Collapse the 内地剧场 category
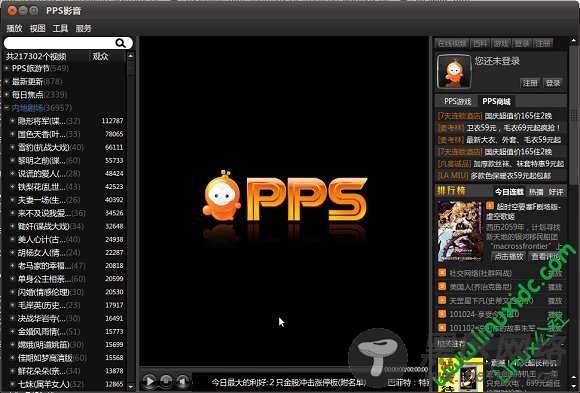The width and height of the screenshot is (580, 393). (7, 108)
